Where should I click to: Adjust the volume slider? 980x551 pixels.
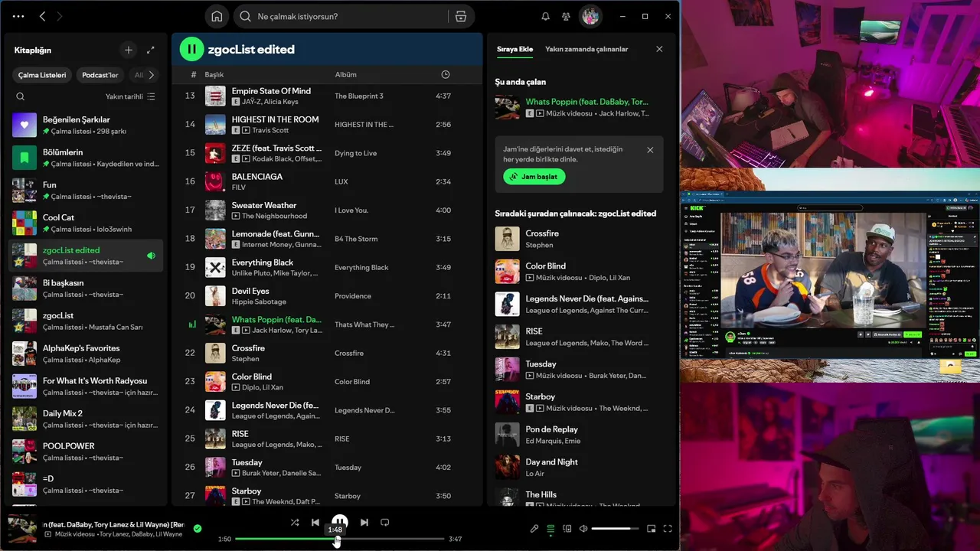point(615,528)
